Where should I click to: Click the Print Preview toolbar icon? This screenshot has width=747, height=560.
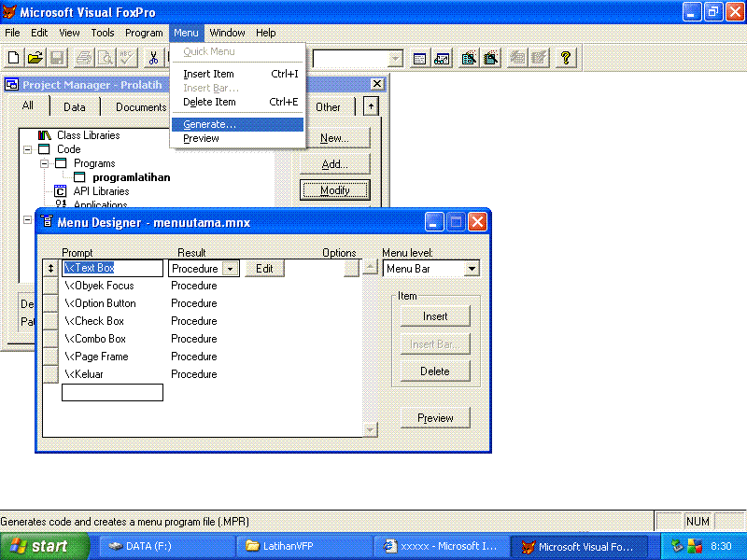point(106,58)
